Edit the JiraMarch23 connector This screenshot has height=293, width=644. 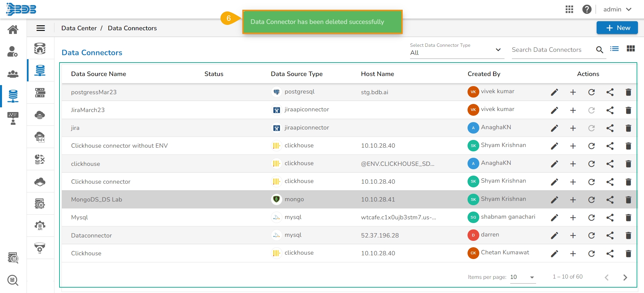pyautogui.click(x=554, y=110)
